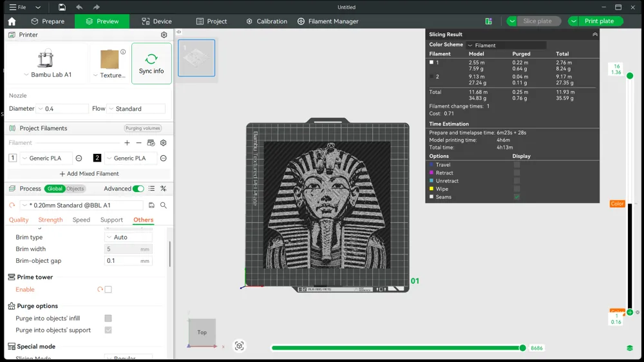Open the Calibration tab
This screenshot has width=644, height=362.
267,21
